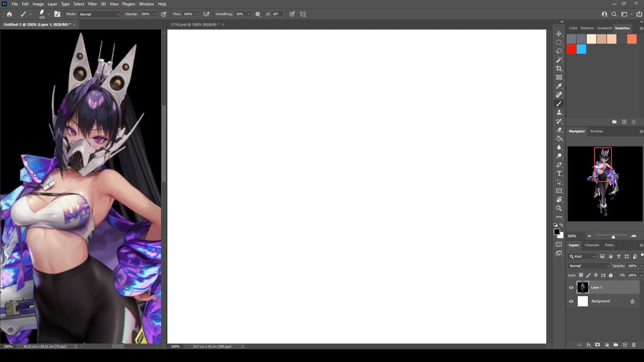This screenshot has width=644, height=362.
Task: Toggle pressure for opacity
Action: [x=164, y=14]
